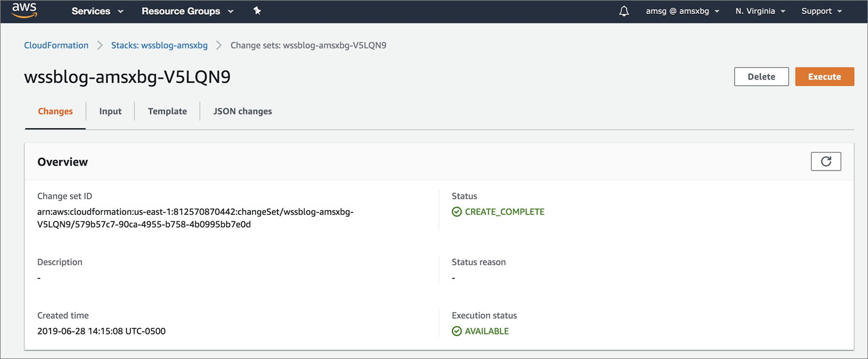Click the Delete button
Screen dimensions: 868x359
tap(762, 77)
